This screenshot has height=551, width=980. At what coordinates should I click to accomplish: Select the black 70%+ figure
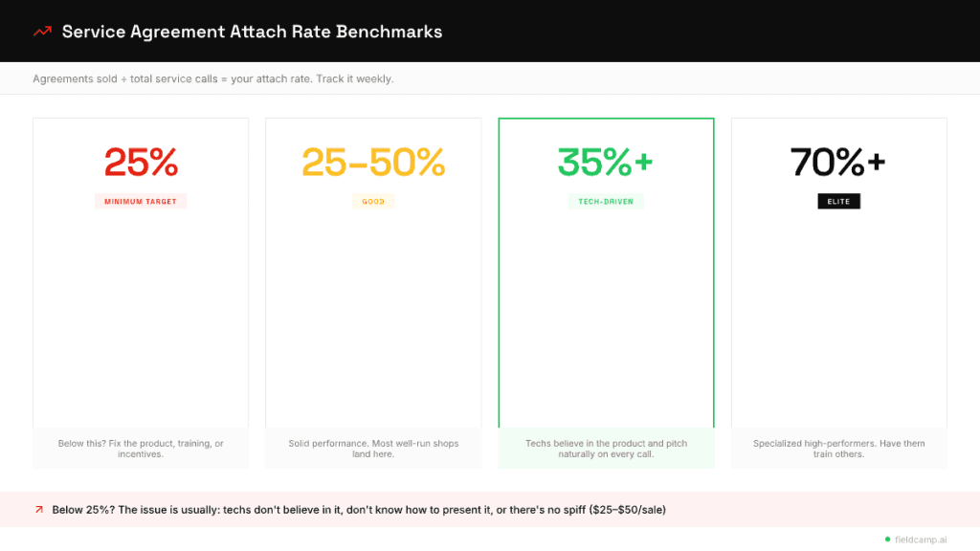coord(838,163)
